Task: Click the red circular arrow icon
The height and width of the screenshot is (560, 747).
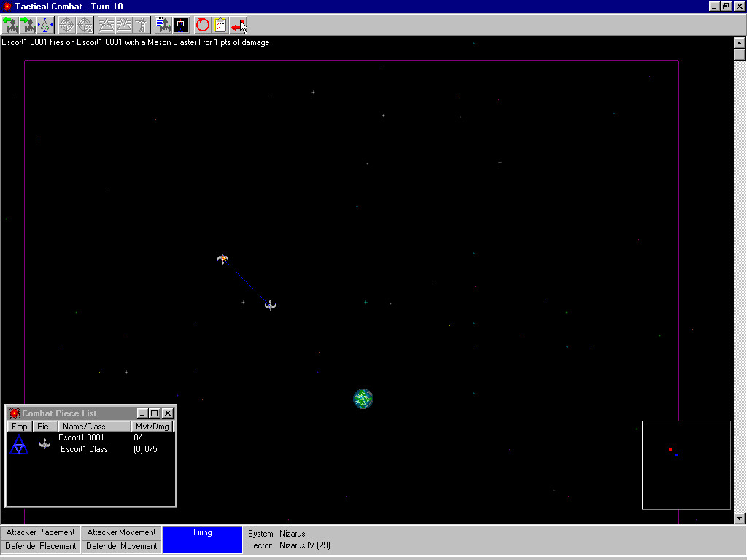Action: click(x=203, y=25)
